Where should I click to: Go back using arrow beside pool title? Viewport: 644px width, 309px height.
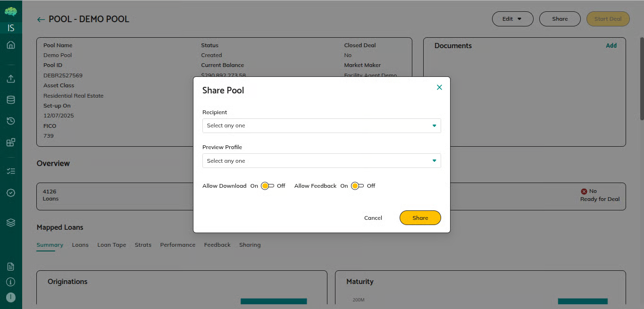coord(41,19)
